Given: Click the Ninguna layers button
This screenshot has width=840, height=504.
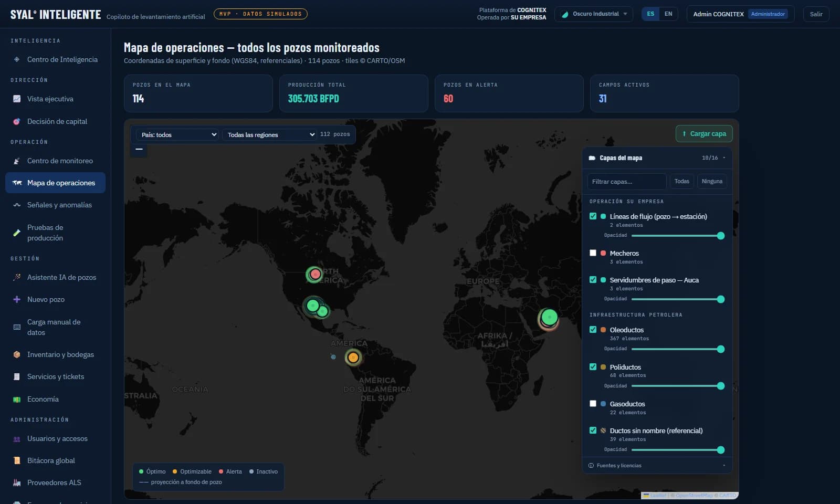Looking at the screenshot, I should (x=712, y=181).
